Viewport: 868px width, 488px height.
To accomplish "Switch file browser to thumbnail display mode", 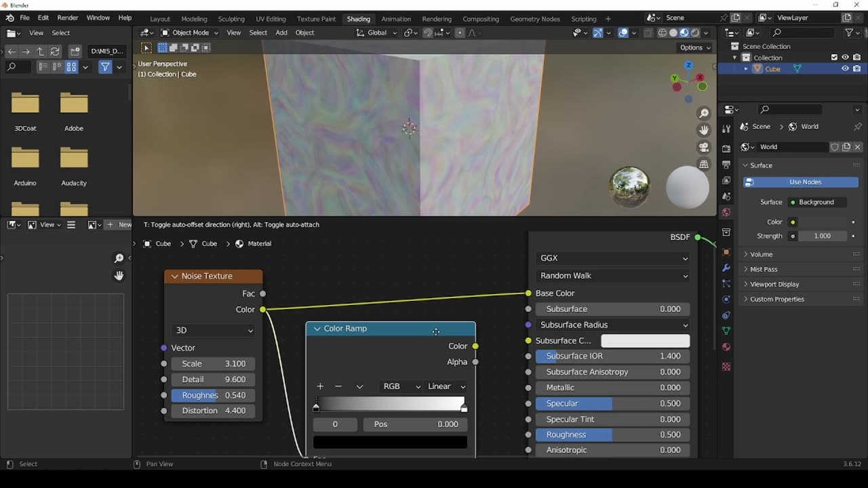I will coord(71,67).
